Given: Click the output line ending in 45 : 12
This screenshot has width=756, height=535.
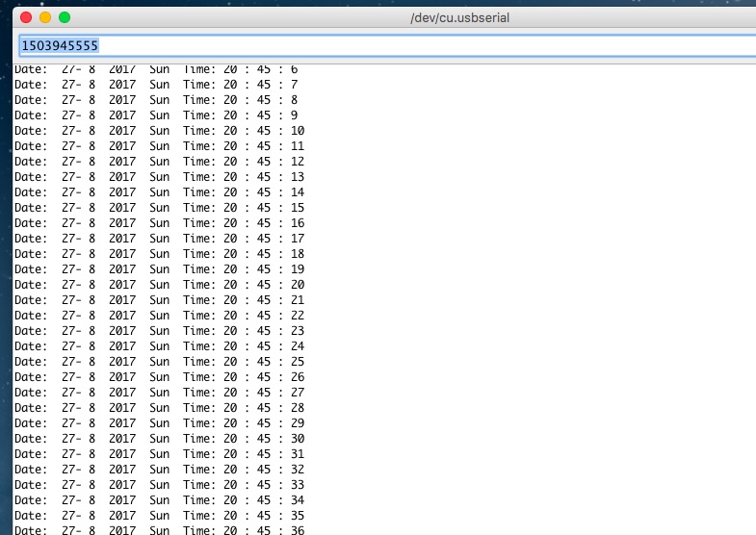Looking at the screenshot, I should click(160, 162).
